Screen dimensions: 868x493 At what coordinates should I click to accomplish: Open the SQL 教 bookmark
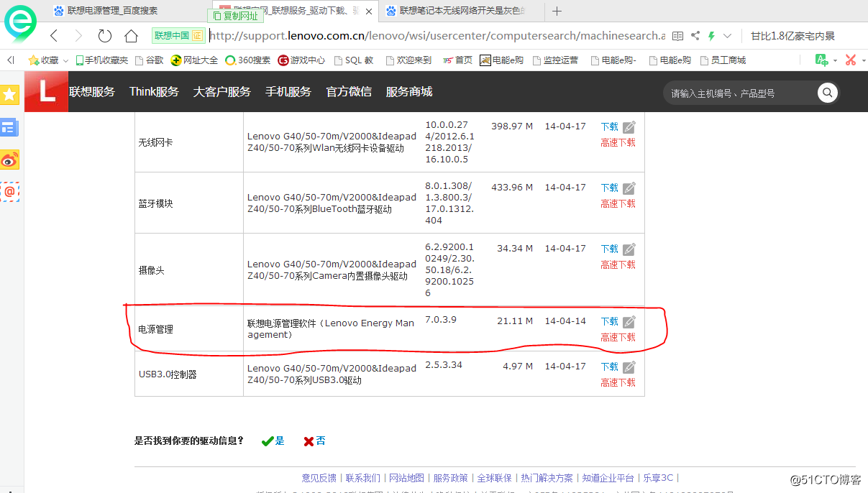pyautogui.click(x=353, y=60)
